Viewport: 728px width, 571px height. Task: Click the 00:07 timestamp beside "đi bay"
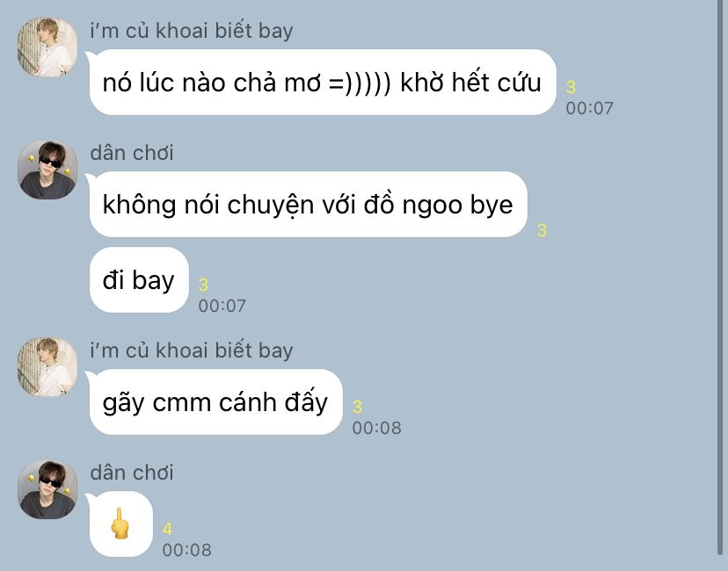[222, 306]
